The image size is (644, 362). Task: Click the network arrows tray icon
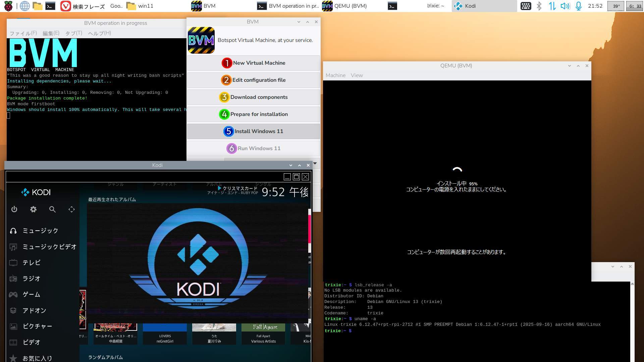coord(552,6)
